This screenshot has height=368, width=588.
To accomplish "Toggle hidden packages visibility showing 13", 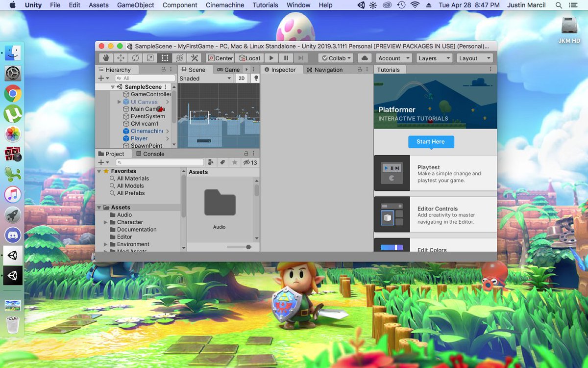I will click(250, 162).
